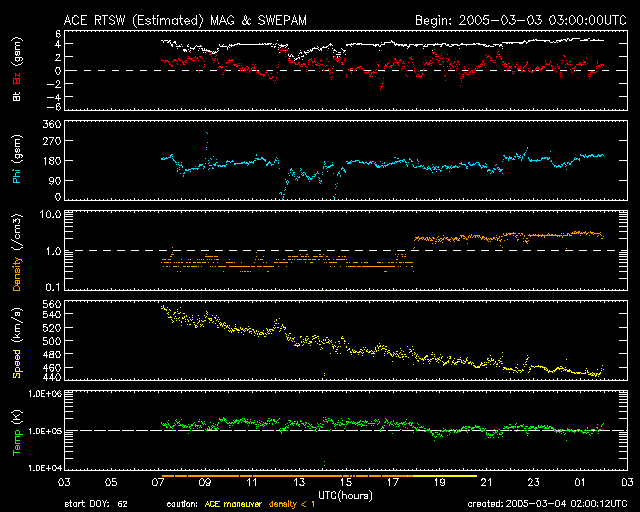Click the '19' hour label on the time axis
This screenshot has height=512, width=640.
(x=440, y=482)
